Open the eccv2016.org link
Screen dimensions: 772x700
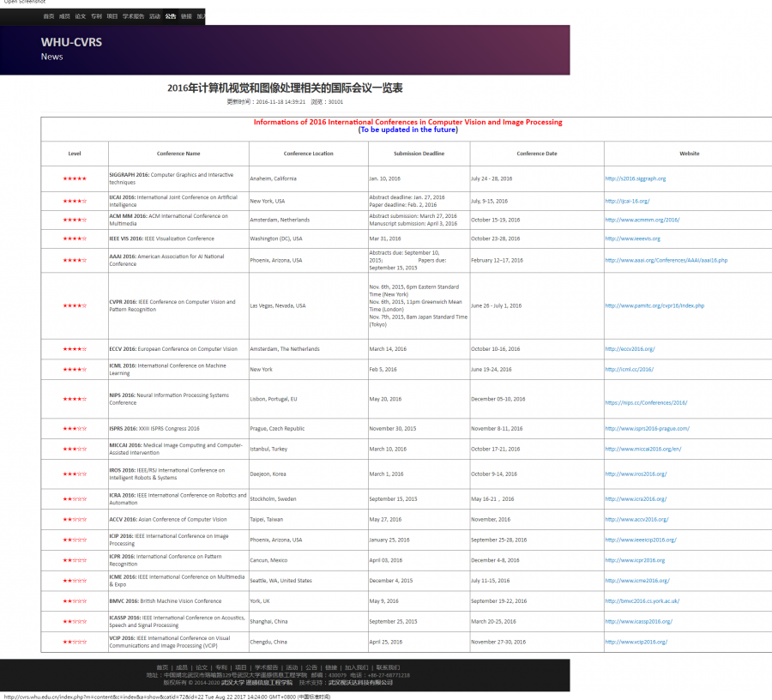tap(630, 349)
